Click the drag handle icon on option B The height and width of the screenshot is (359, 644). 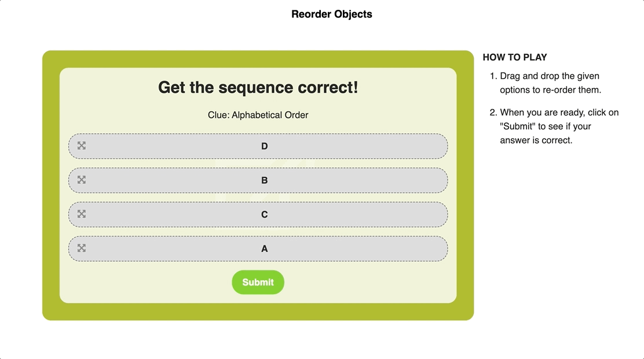click(81, 180)
